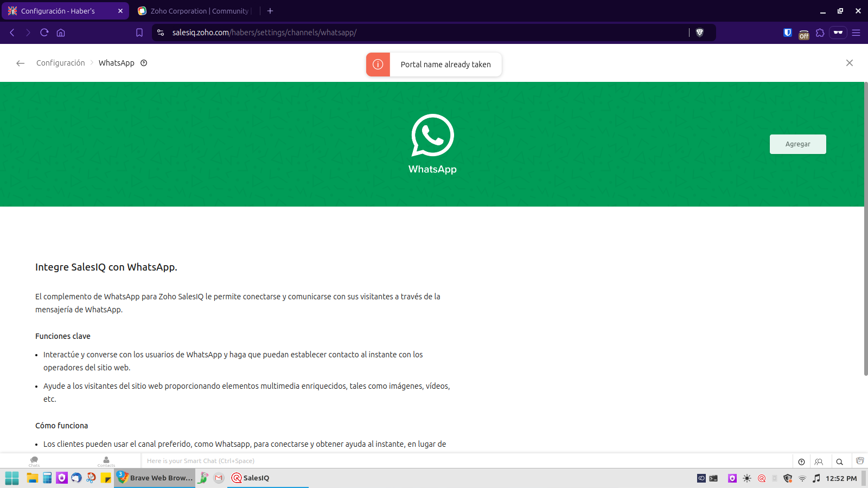Click the terminal tray icon

[713, 478]
